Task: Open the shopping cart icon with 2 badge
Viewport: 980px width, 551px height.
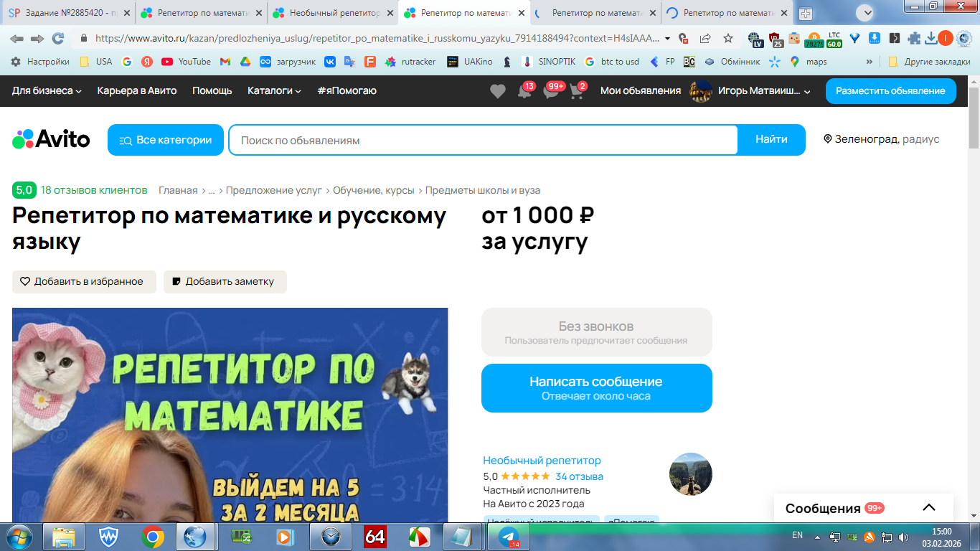Action: [577, 91]
